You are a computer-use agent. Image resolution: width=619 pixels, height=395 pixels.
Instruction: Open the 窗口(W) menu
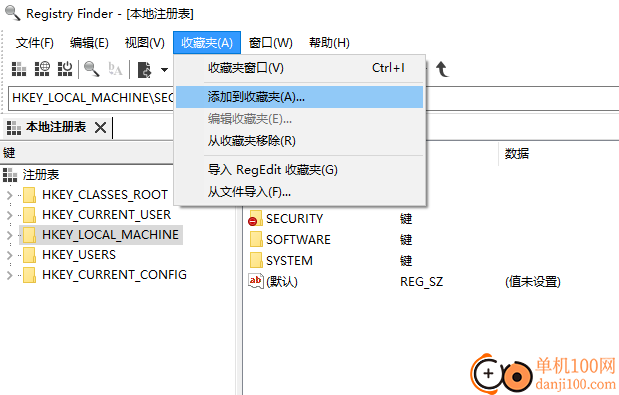pyautogui.click(x=271, y=43)
